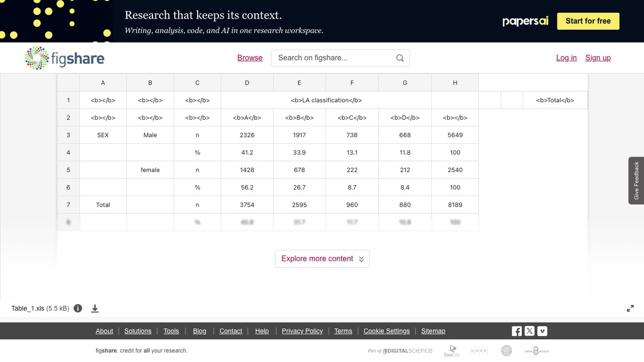Screen dimensions: 644x362
Task: Open the Terms footer link
Action: (343, 331)
